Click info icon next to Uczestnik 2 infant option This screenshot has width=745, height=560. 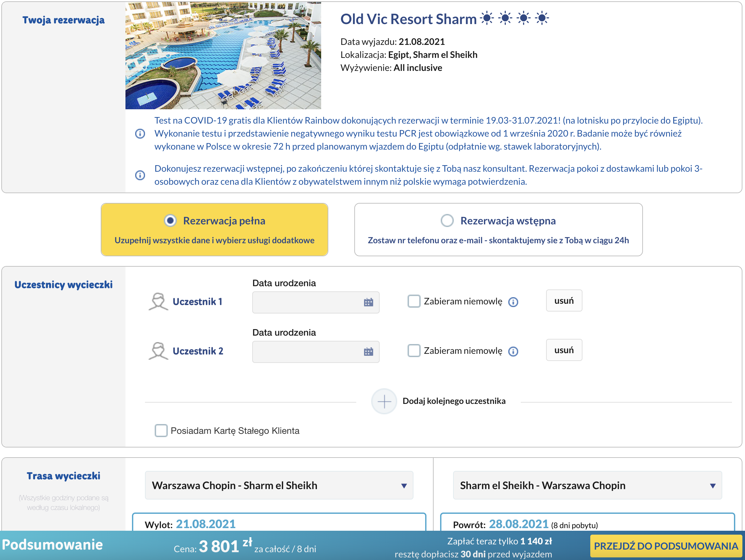(x=513, y=352)
